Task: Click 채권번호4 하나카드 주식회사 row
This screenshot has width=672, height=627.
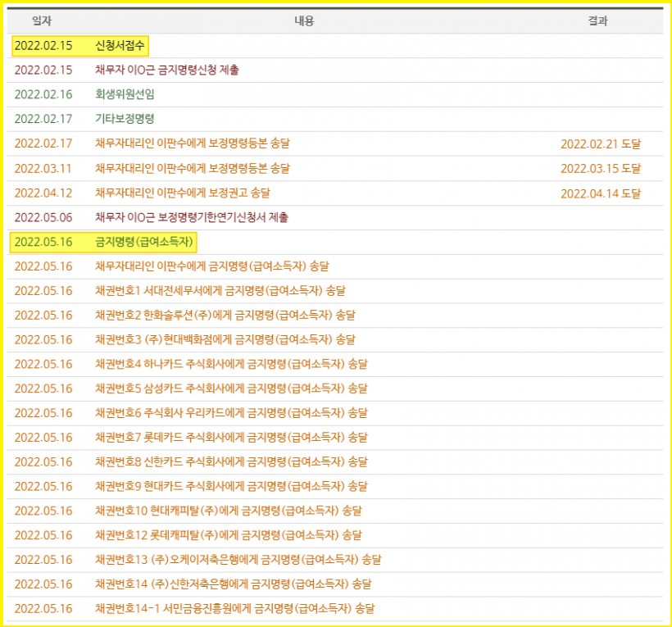Action: point(335,364)
